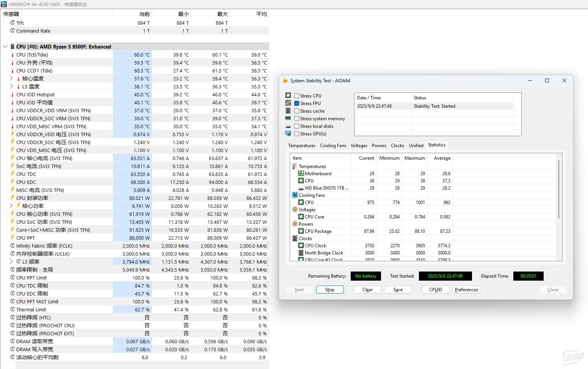Open the Voltages tab
This screenshot has height=369, width=588.
[x=359, y=146]
